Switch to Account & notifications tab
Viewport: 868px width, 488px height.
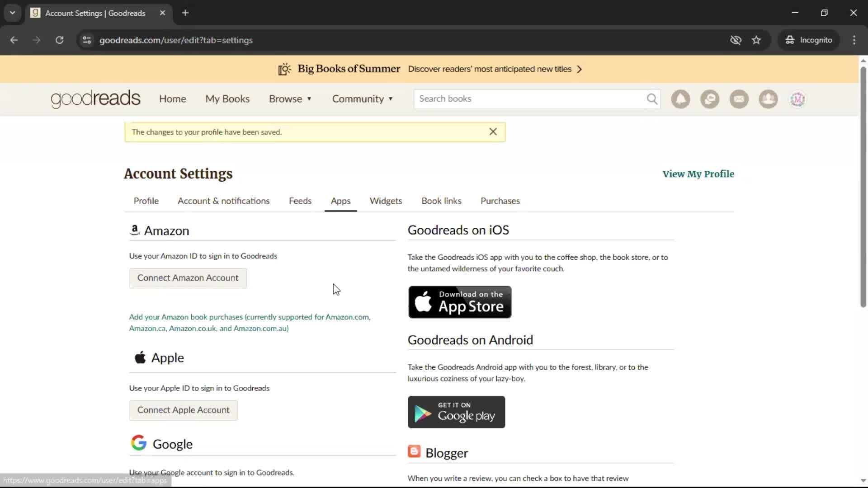tap(224, 201)
